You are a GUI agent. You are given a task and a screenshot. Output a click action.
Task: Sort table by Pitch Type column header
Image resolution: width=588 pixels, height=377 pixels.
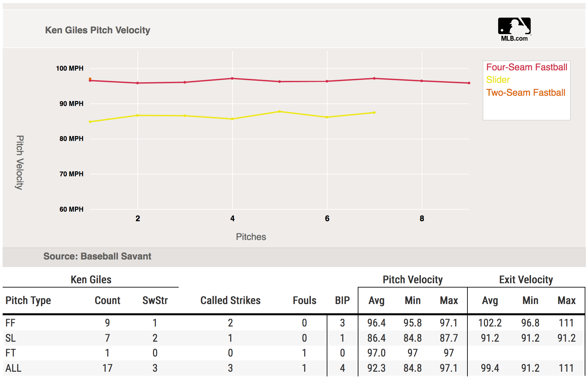click(28, 300)
